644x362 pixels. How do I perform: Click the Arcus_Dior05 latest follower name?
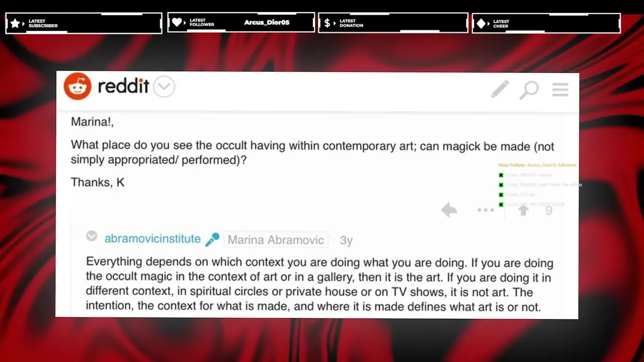[x=267, y=23]
